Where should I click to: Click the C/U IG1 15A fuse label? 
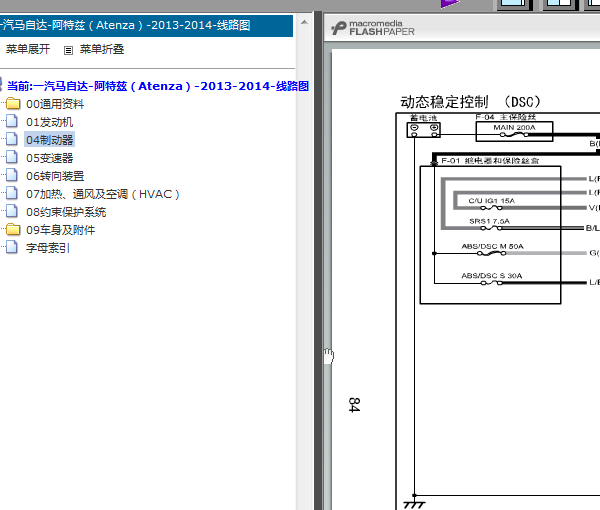click(491, 201)
